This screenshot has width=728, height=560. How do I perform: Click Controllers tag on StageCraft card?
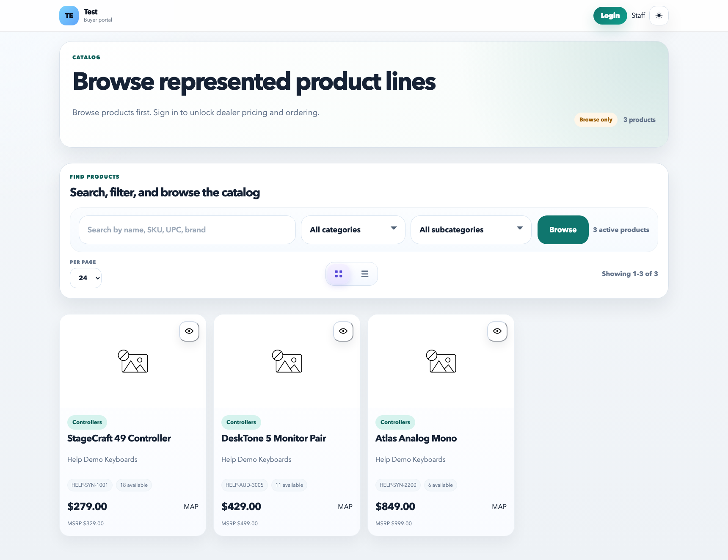coord(87,422)
